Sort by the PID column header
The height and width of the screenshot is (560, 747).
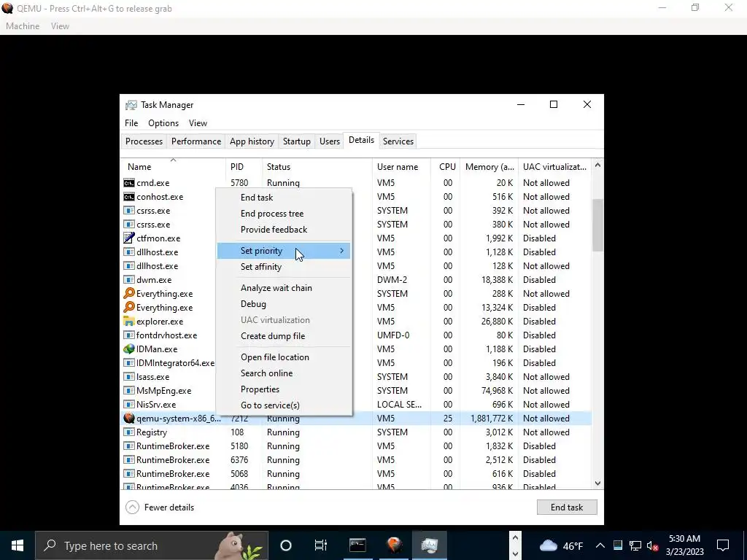244,167
